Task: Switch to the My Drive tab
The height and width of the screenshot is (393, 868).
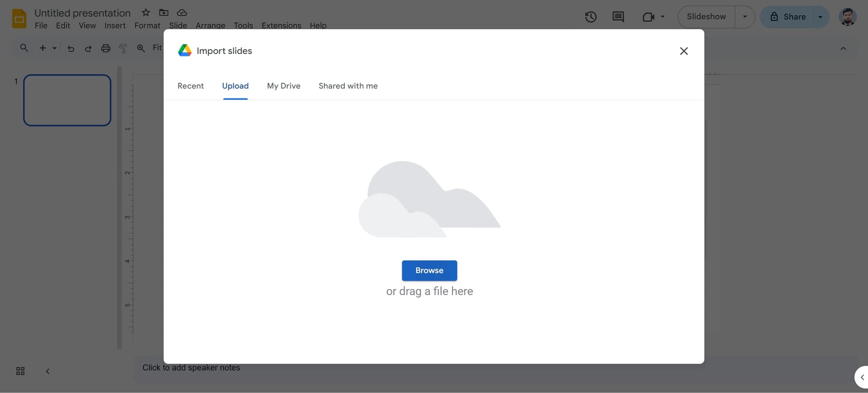Action: (283, 86)
